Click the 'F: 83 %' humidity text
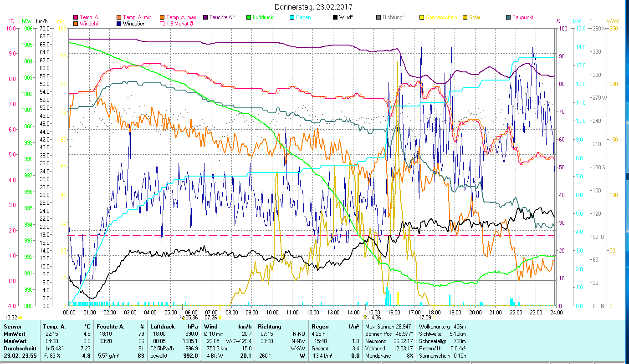The width and height of the screenshot is (629, 364). [52, 356]
